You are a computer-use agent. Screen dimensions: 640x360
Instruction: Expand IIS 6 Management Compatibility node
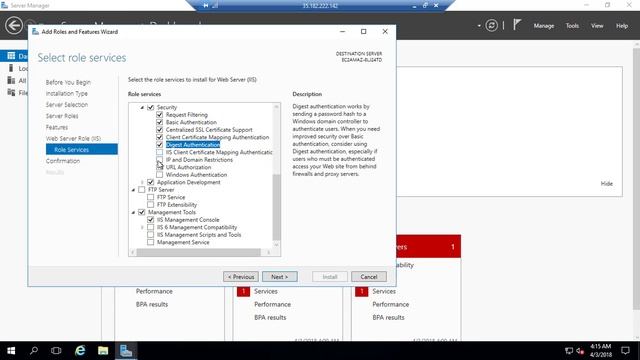[142, 227]
